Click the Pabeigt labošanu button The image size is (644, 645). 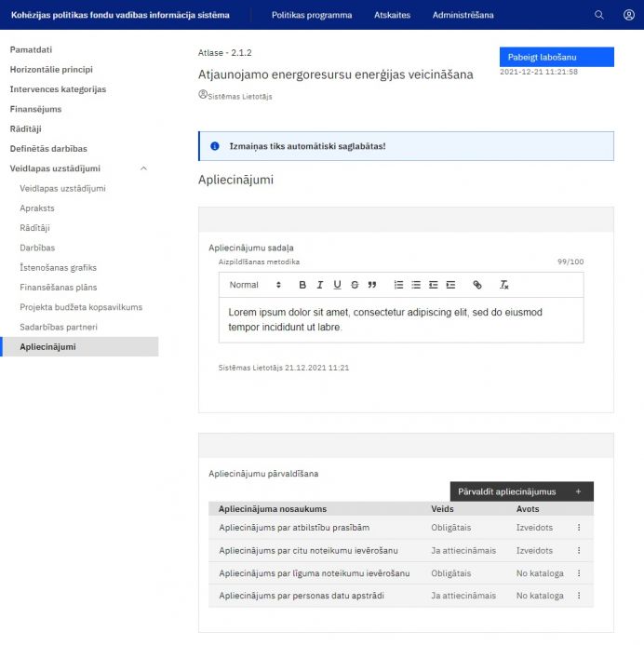(556, 57)
